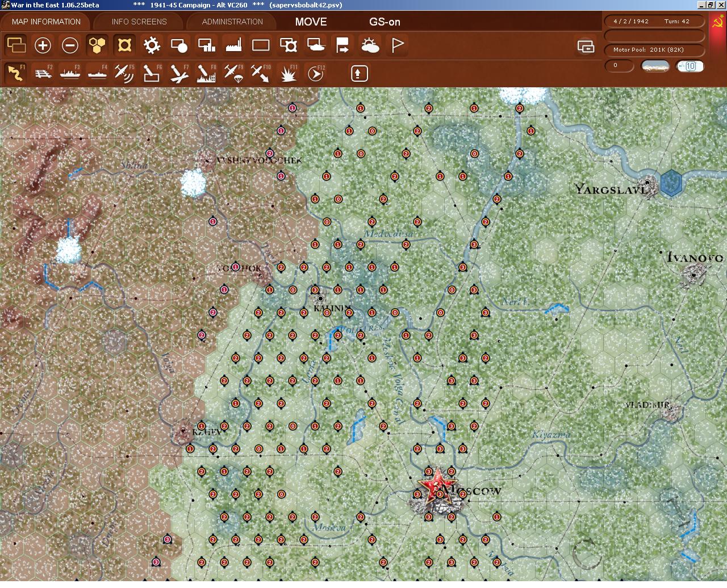Click the MOVE mode label
The image size is (727, 588).
pos(311,22)
